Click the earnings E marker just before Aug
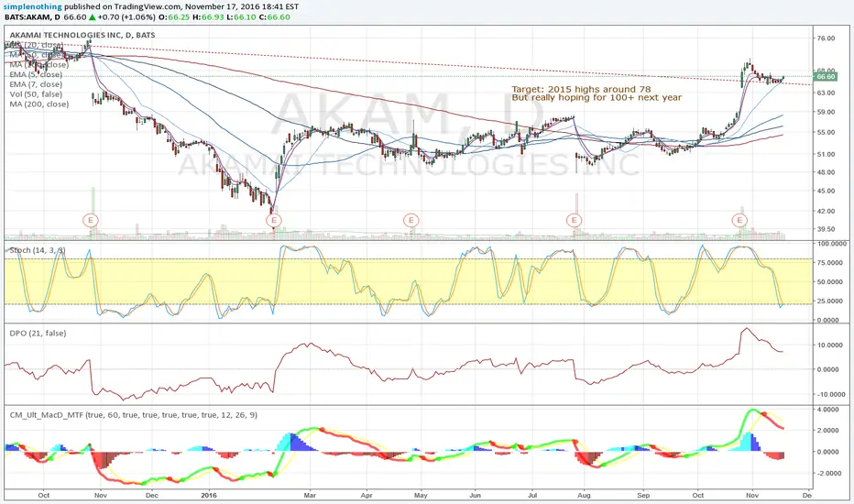The image size is (854, 504). [x=574, y=221]
